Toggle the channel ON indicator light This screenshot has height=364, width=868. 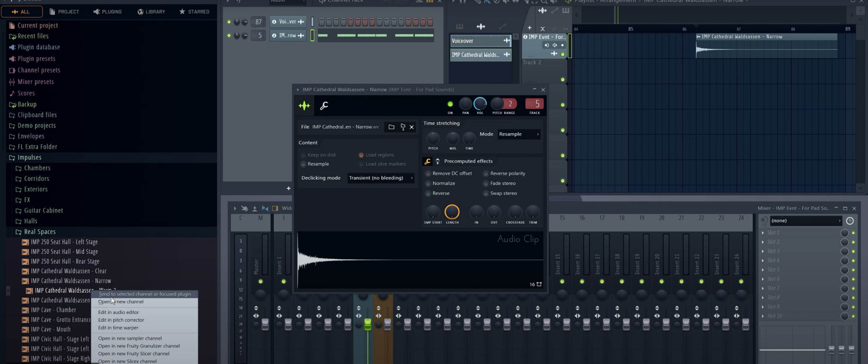pyautogui.click(x=450, y=104)
